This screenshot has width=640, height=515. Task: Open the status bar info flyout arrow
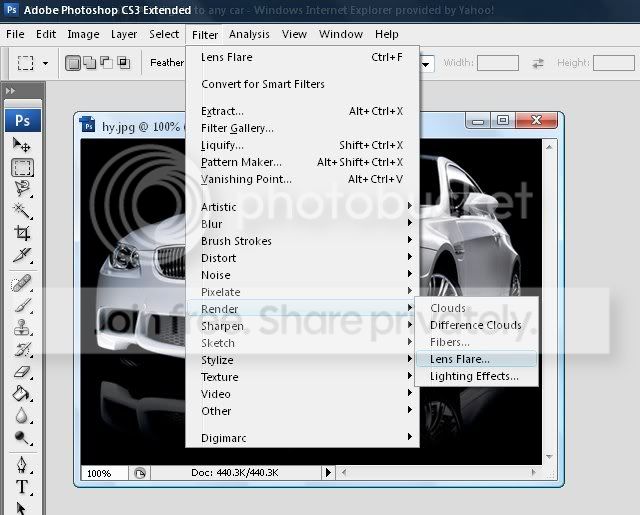[x=328, y=473]
